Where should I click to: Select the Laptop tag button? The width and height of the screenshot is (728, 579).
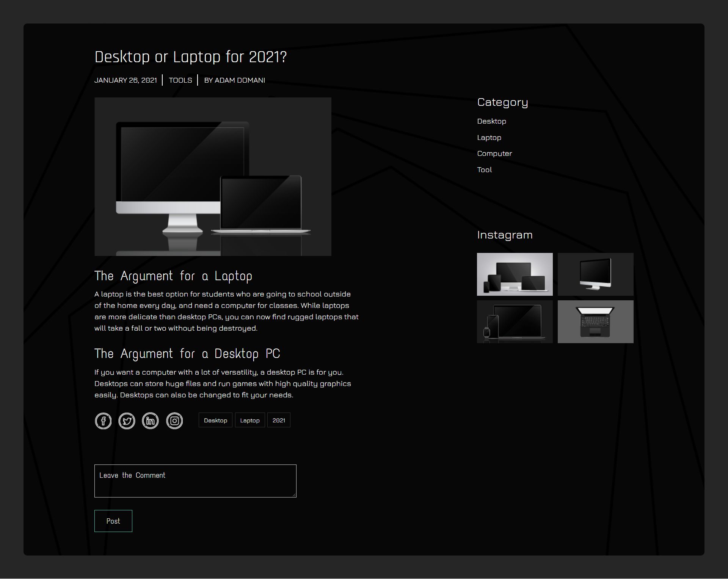(250, 420)
